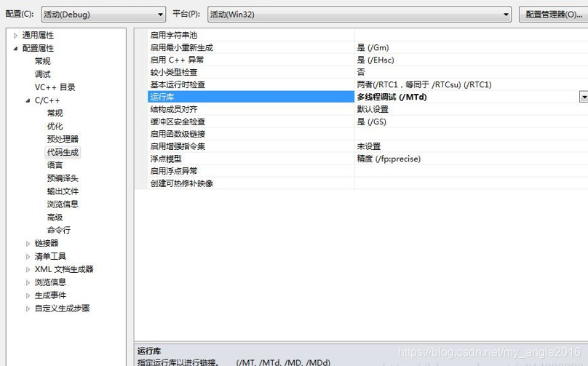Expand the 清单工具 node arrow

tap(28, 257)
